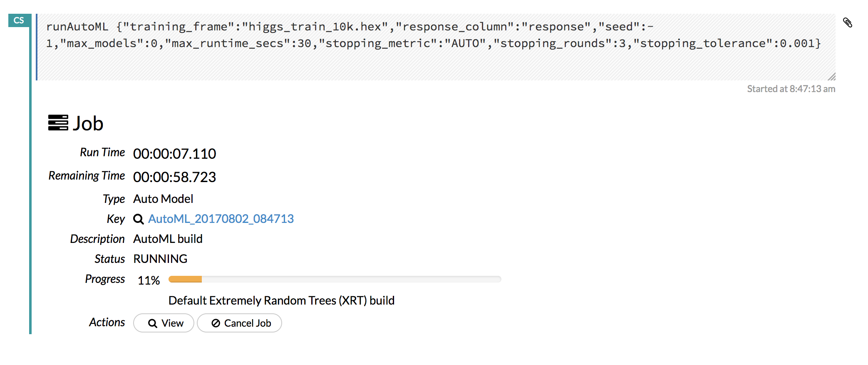Screen dimensions: 868x365
Task: Click the unfilled part of progress bar
Action: (x=352, y=279)
